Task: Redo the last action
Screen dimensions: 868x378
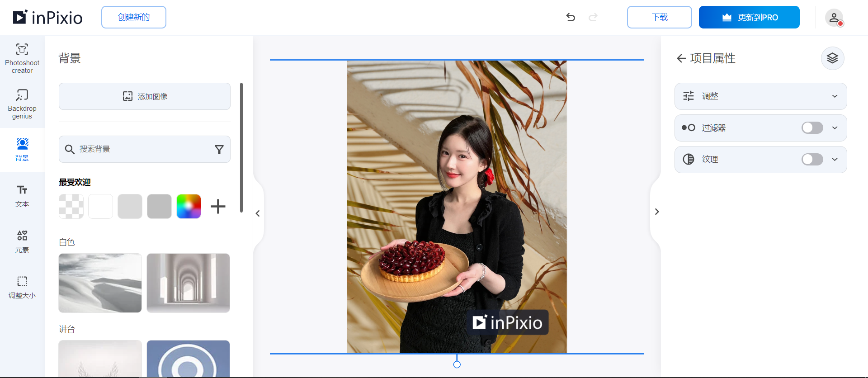Action: coord(593,17)
